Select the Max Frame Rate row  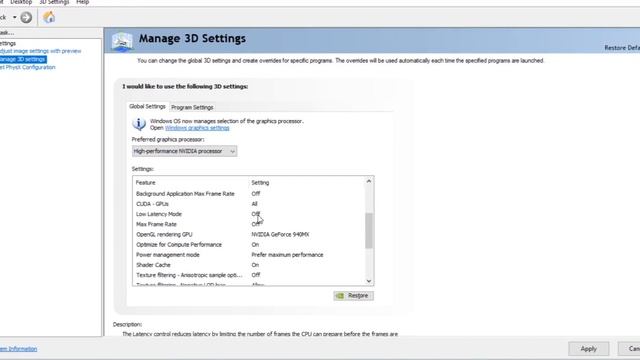(248, 224)
